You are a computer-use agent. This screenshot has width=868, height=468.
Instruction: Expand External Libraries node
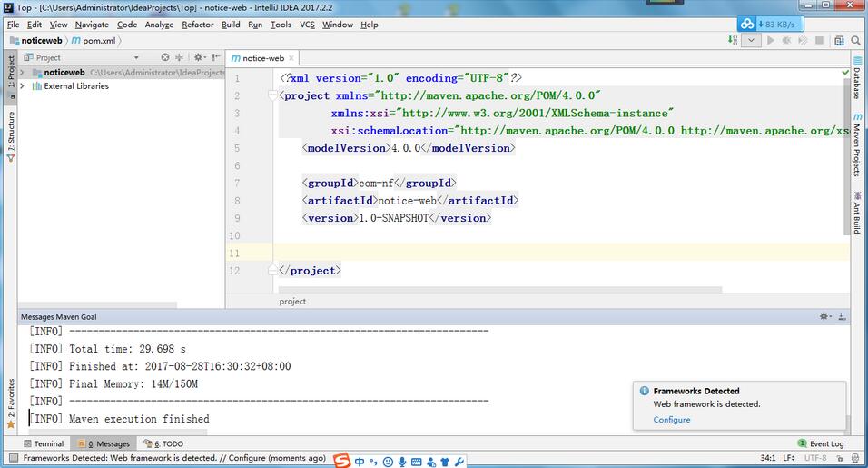point(22,85)
